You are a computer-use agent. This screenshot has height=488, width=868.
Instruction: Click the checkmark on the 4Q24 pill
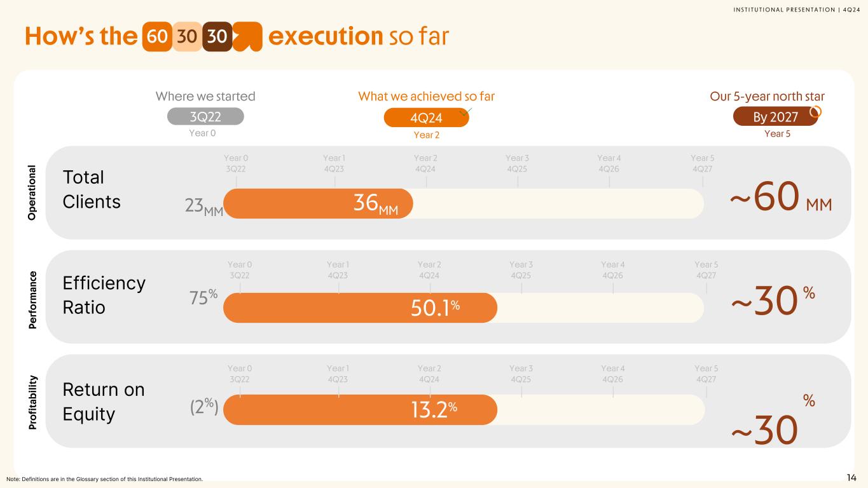pyautogui.click(x=465, y=112)
